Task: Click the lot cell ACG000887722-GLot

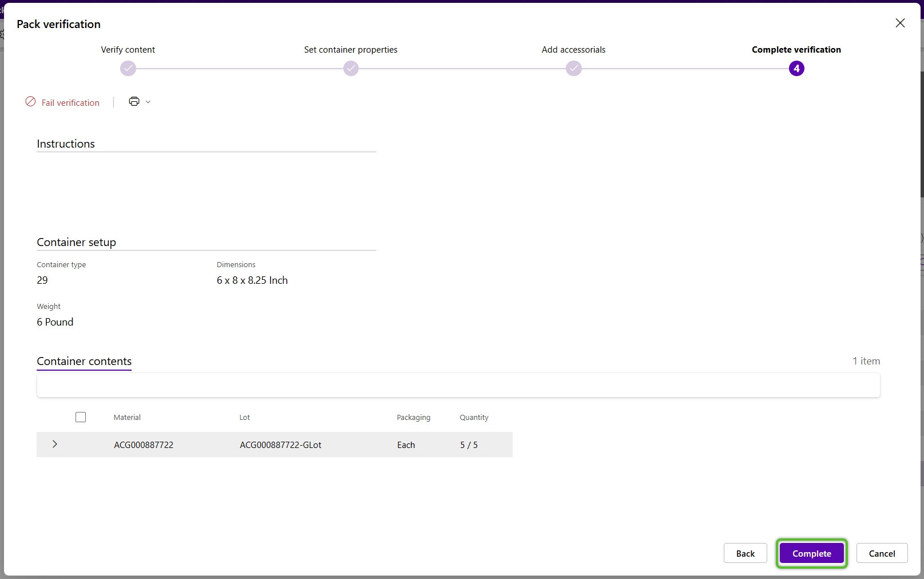Action: click(280, 445)
